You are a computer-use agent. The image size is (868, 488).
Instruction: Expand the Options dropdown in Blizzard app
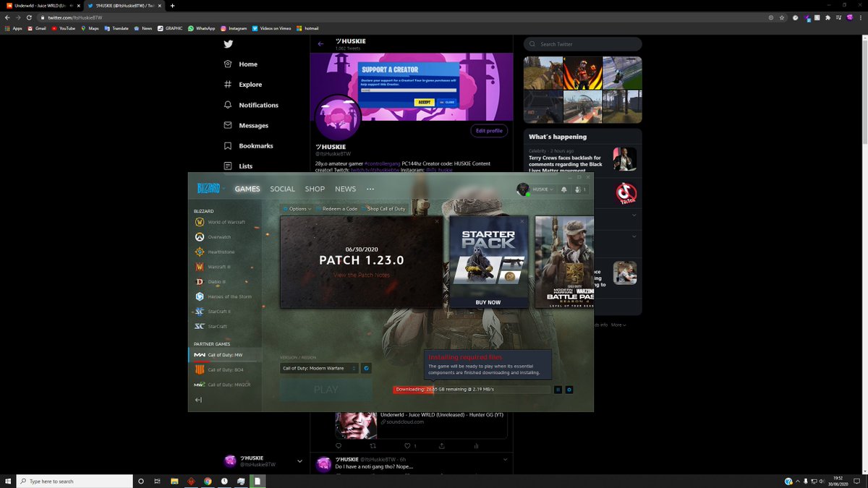click(297, 209)
